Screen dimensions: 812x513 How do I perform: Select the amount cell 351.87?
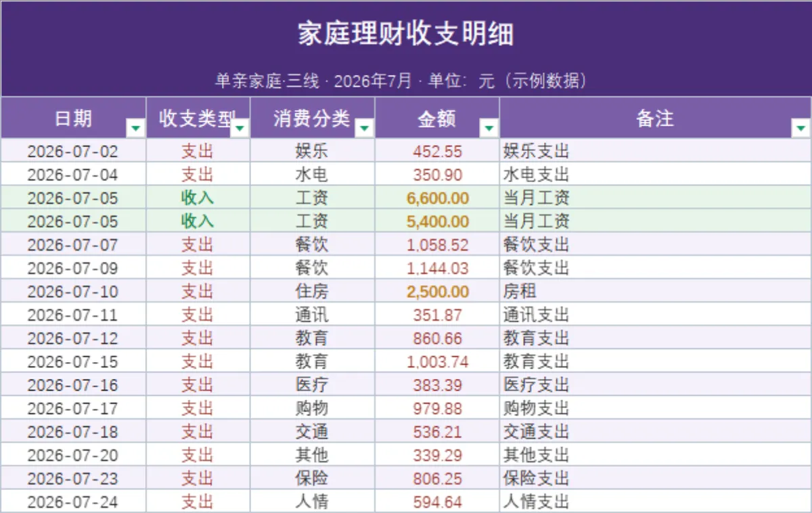point(437,315)
